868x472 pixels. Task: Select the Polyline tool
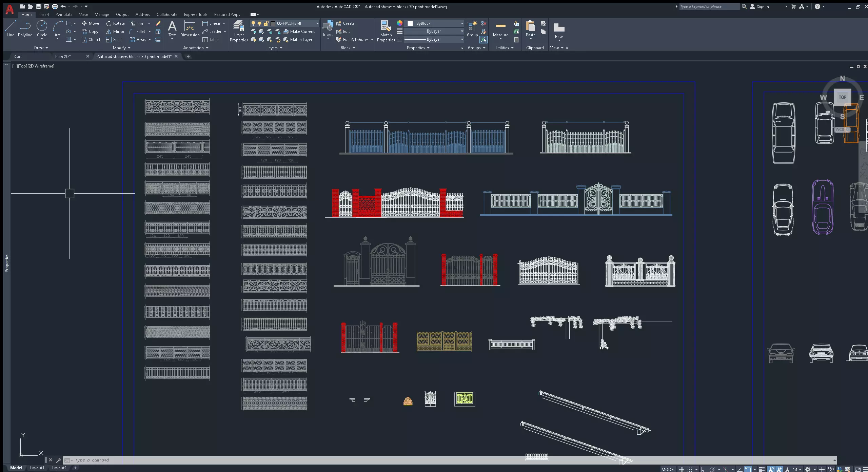[25, 28]
